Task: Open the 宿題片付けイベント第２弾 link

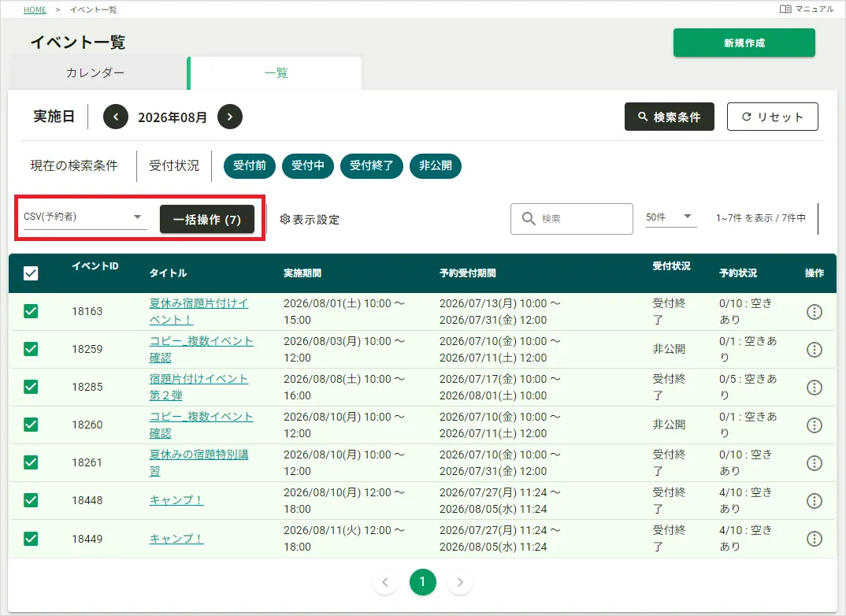Action: click(199, 387)
